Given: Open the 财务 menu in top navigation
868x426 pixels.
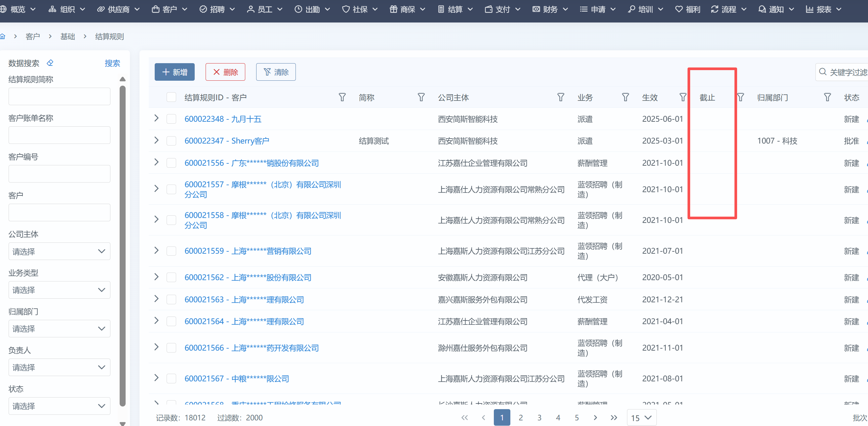Looking at the screenshot, I should [550, 10].
